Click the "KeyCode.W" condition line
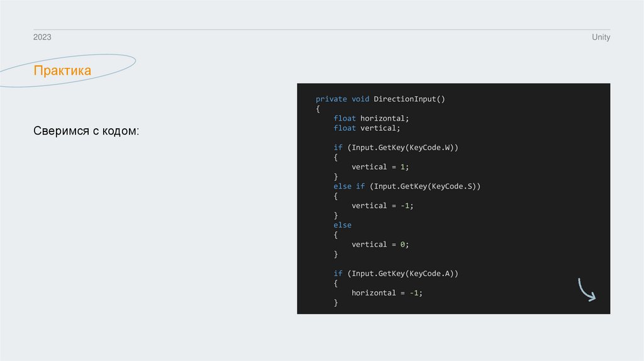Viewport: 644px width, 361px height. click(396, 147)
